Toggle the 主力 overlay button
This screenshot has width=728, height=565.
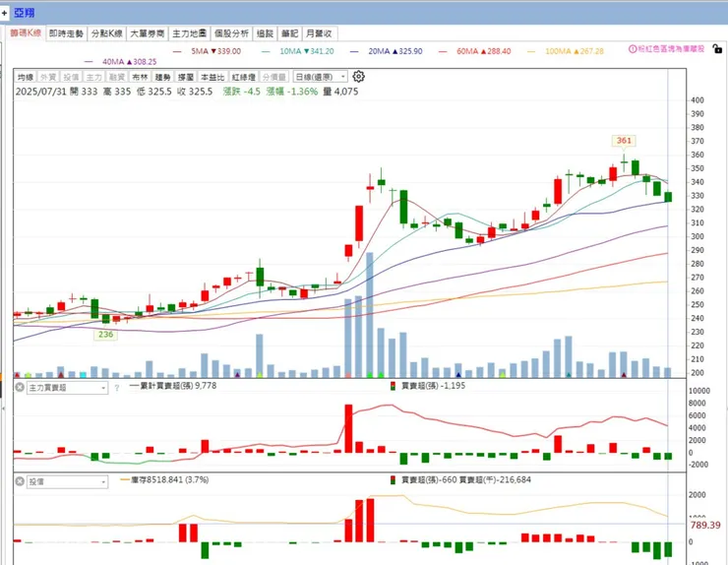pyautogui.click(x=93, y=77)
